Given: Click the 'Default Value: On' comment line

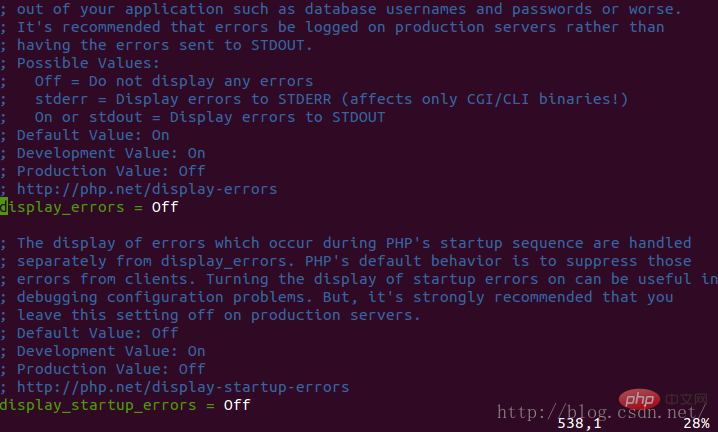Looking at the screenshot, I should click(x=93, y=135).
